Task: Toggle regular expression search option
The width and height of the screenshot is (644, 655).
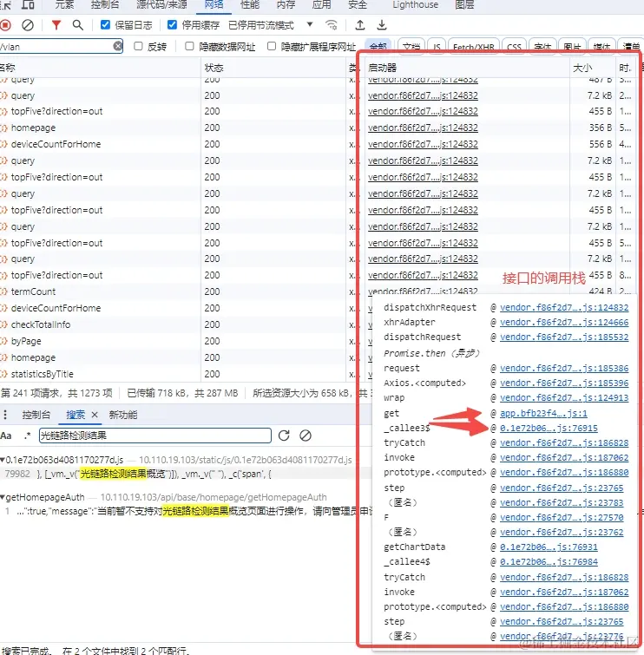Action: [28, 436]
